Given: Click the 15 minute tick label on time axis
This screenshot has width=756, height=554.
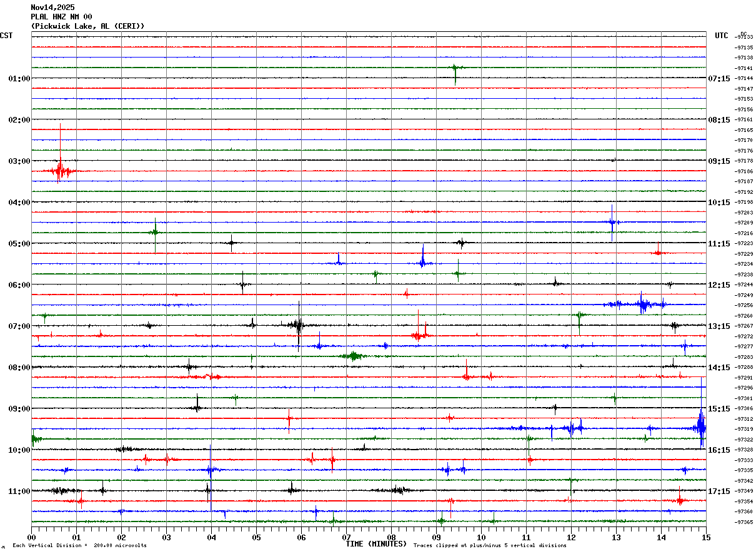Looking at the screenshot, I should (x=706, y=537).
